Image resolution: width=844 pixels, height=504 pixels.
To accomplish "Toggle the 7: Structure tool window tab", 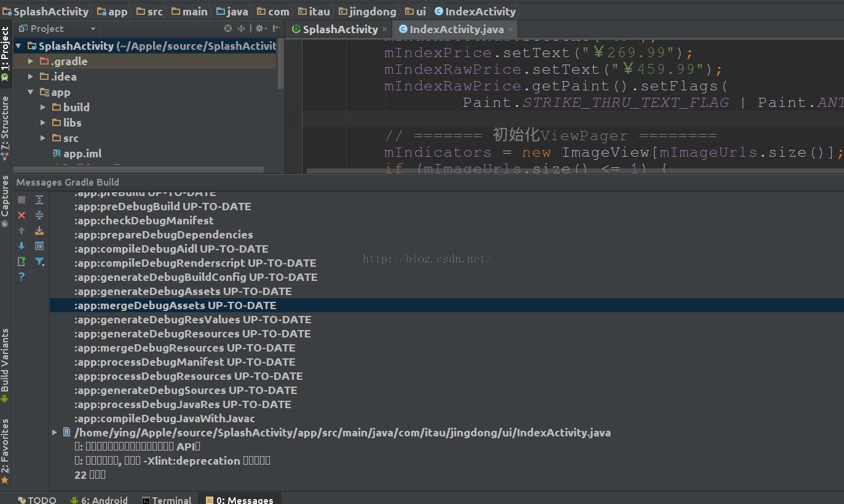I will [x=6, y=128].
